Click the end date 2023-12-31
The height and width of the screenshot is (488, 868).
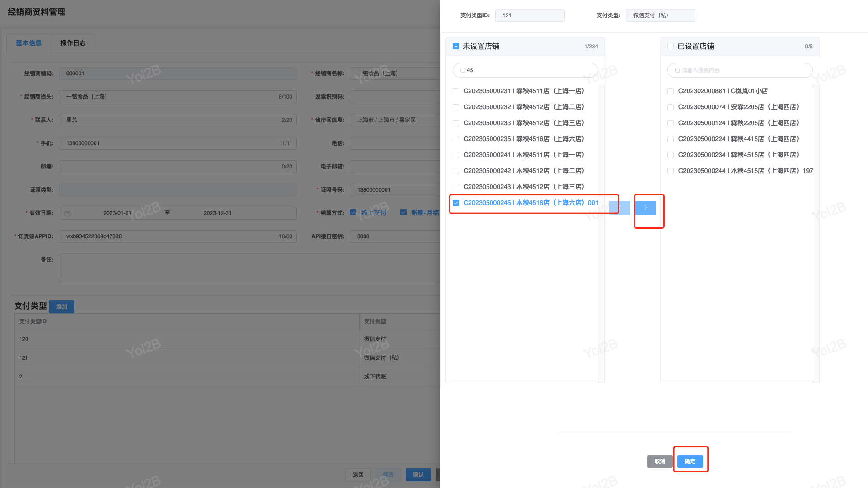217,213
